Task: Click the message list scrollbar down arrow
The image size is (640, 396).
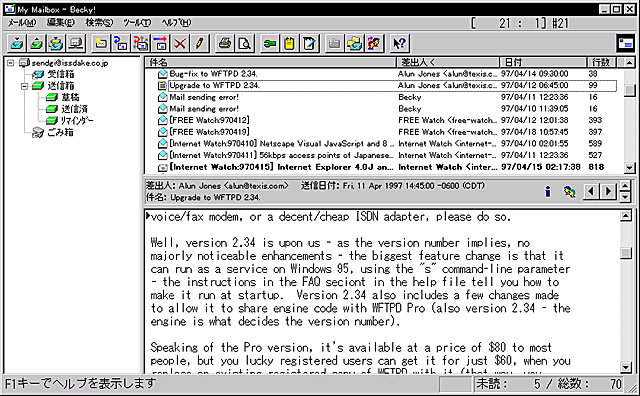Action: 629,167
